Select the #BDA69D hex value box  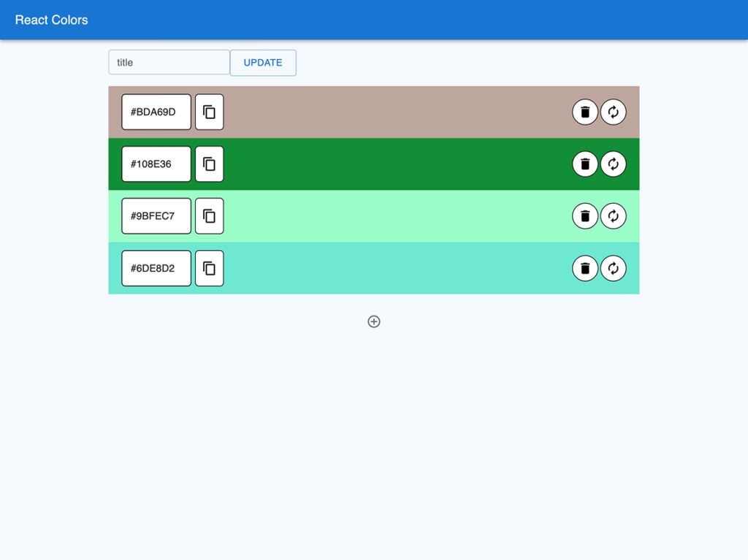tap(156, 112)
